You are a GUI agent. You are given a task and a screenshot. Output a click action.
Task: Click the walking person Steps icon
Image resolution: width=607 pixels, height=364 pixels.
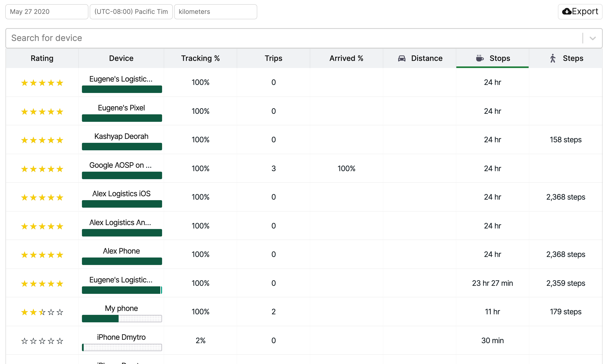point(552,58)
